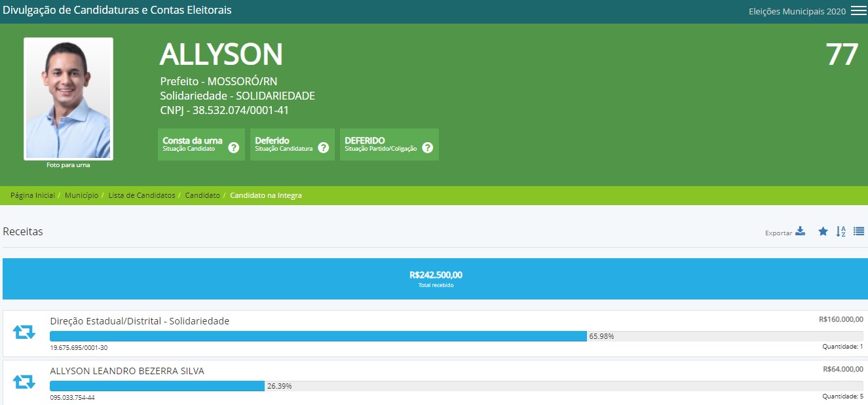Open the Município breadcrumb

[81, 195]
